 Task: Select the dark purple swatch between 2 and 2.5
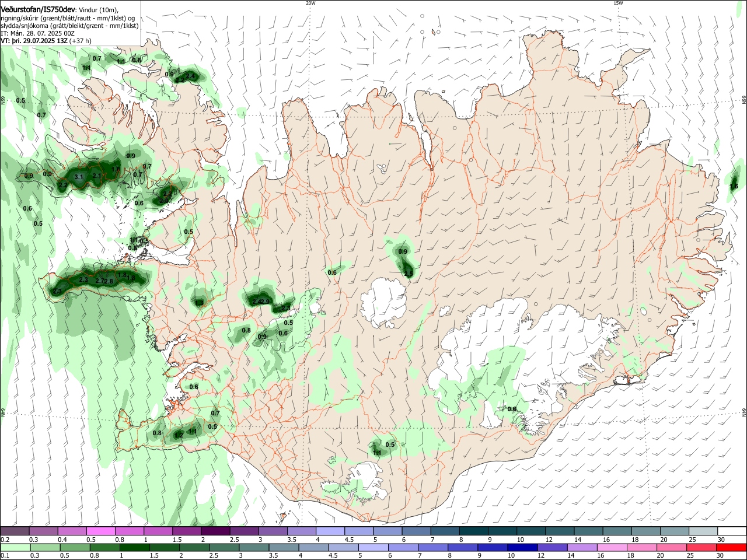215,531
